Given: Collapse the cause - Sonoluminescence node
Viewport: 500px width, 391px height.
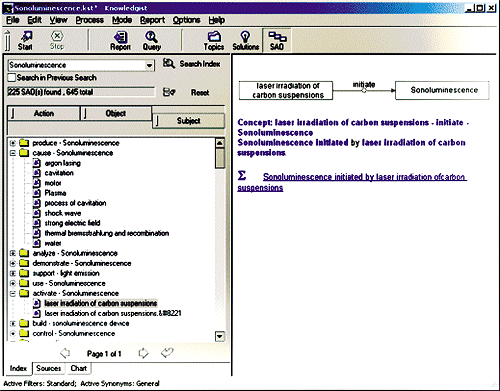Looking at the screenshot, I should click(13, 153).
